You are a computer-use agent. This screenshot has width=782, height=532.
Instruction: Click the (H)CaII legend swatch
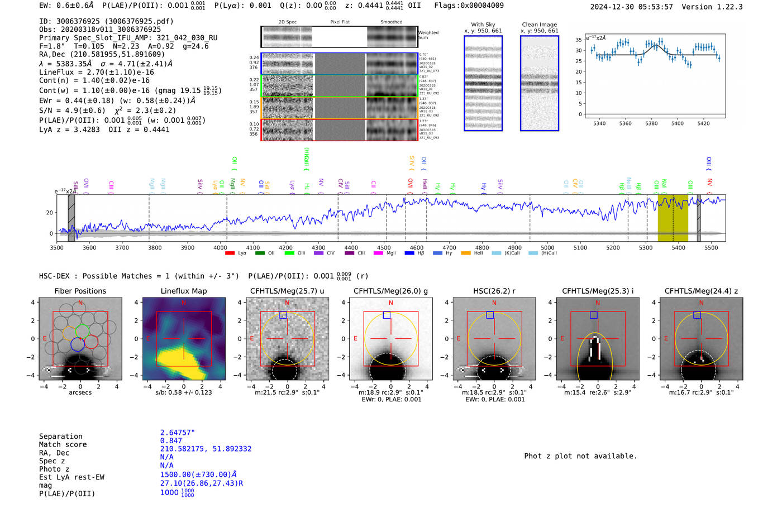pyautogui.click(x=533, y=253)
